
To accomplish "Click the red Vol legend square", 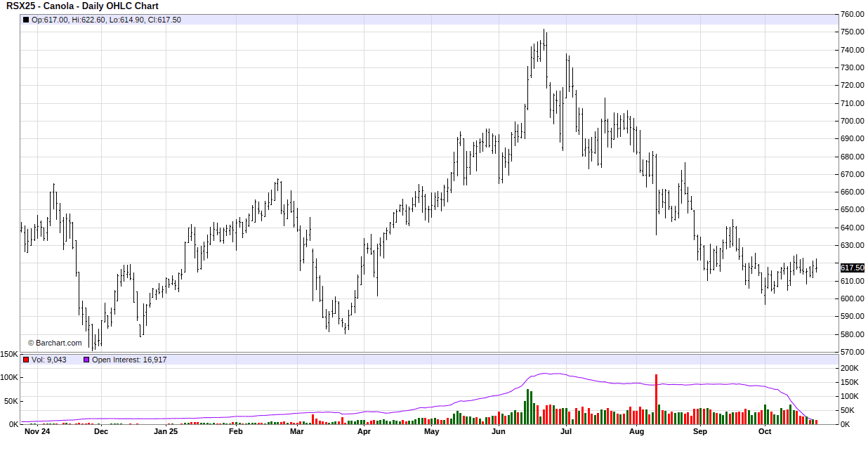I will coord(26,360).
